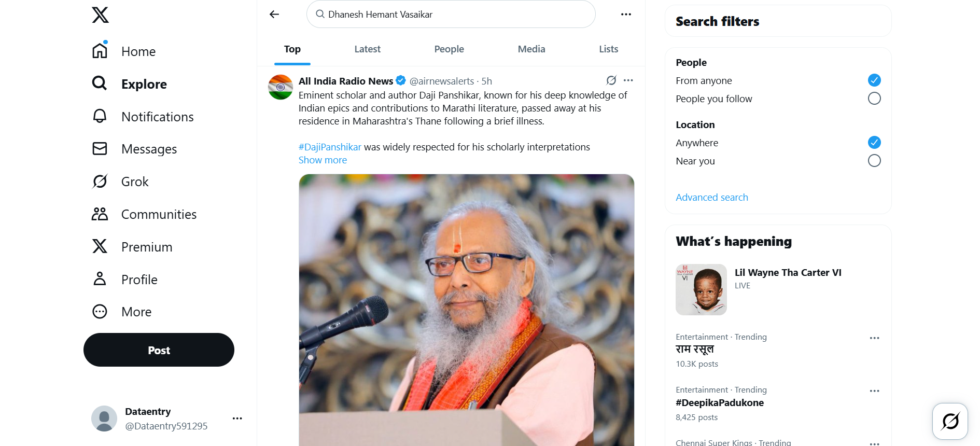
Task: Select "Near you" location option
Action: coord(874,161)
